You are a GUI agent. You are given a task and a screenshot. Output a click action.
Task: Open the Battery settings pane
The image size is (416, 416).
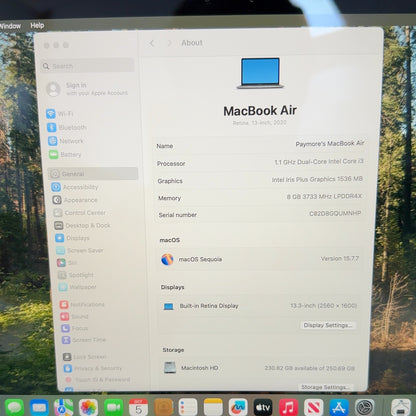65,155
